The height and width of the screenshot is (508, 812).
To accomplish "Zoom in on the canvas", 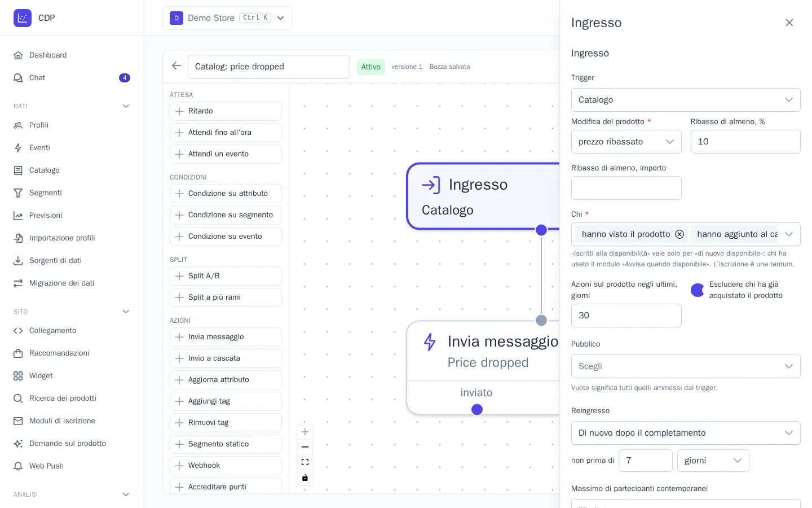I will pyautogui.click(x=305, y=432).
